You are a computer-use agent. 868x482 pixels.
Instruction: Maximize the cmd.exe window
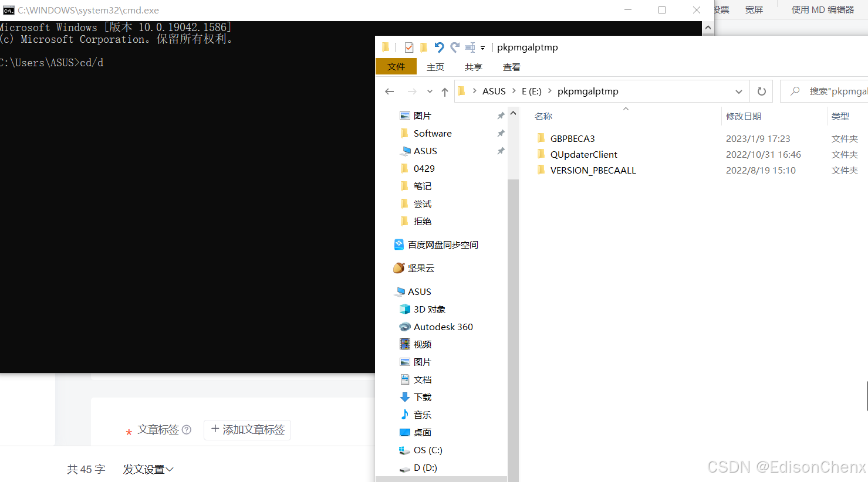coord(662,10)
